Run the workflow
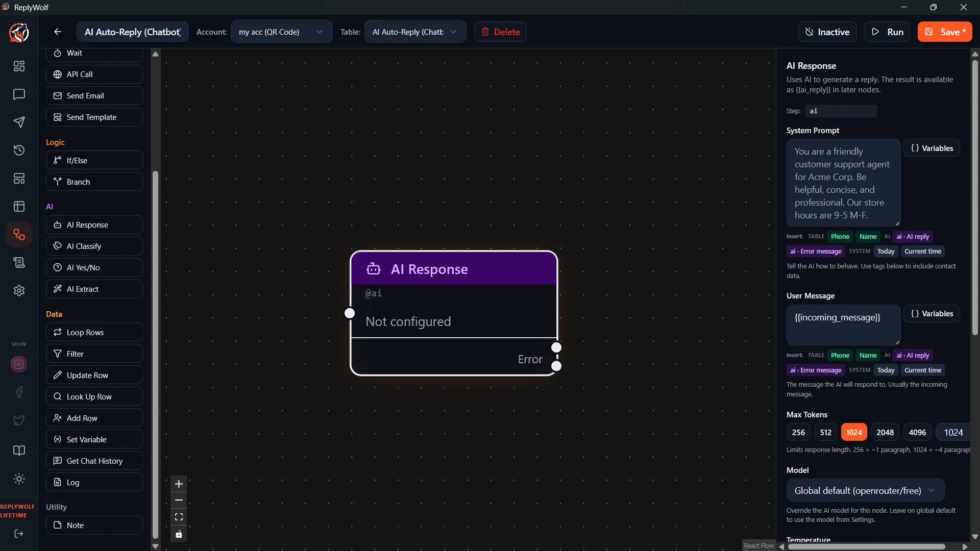The image size is (980, 551). (x=887, y=32)
